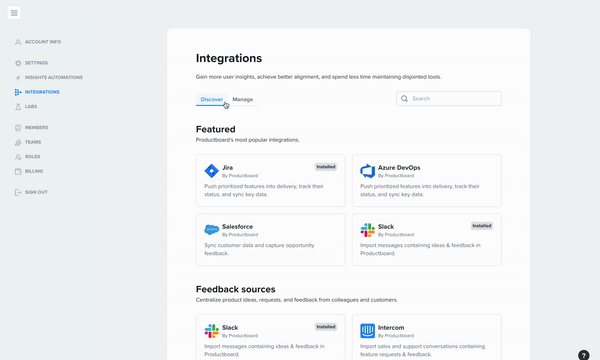
Task: Click the Jira logo icon
Action: (211, 171)
